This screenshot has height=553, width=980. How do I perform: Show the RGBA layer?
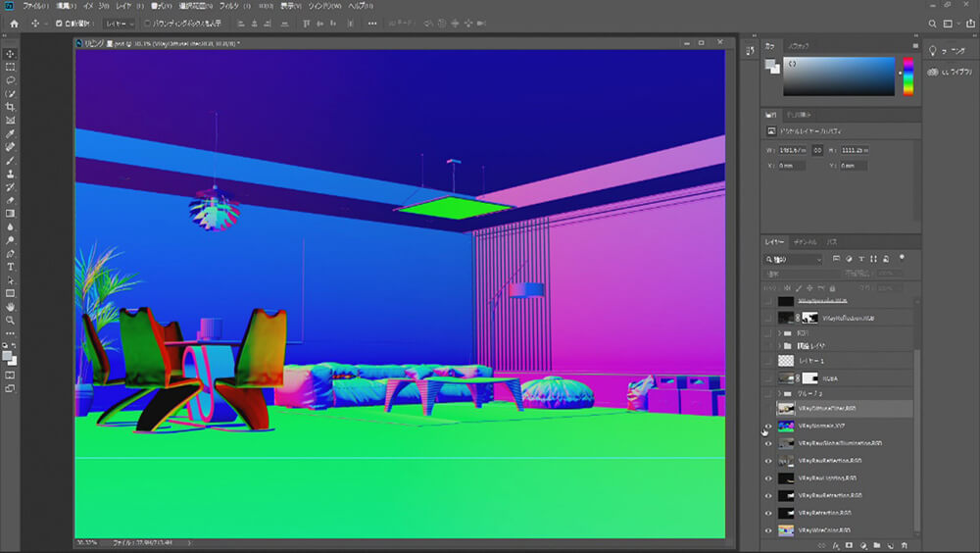pos(768,378)
